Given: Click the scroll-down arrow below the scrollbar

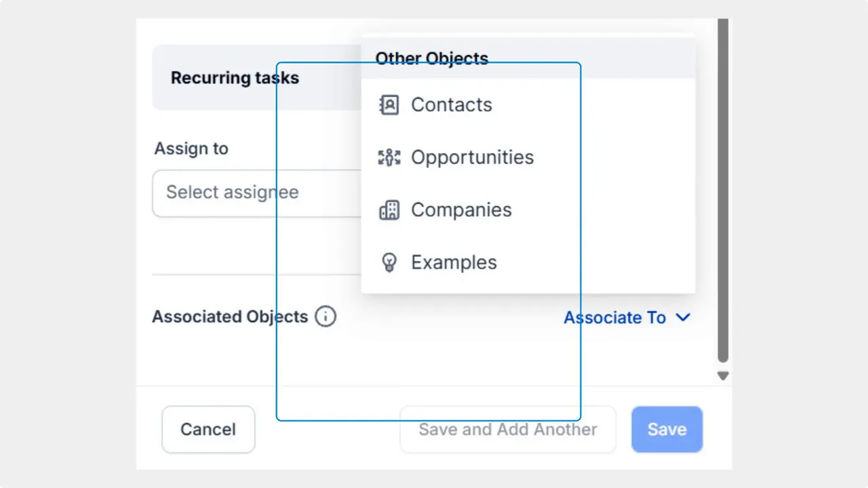Looking at the screenshot, I should tap(723, 375).
